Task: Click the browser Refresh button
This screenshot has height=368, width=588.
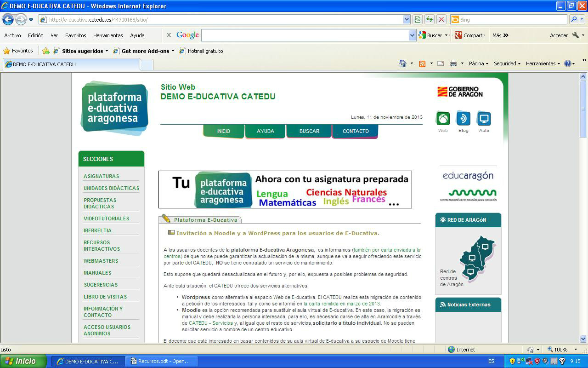Action: [429, 19]
